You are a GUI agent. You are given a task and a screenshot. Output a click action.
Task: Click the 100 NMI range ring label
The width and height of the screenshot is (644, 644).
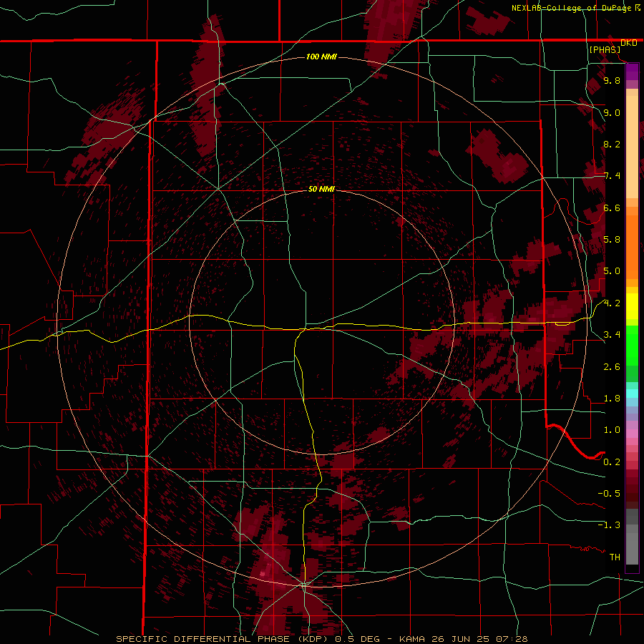pyautogui.click(x=321, y=57)
